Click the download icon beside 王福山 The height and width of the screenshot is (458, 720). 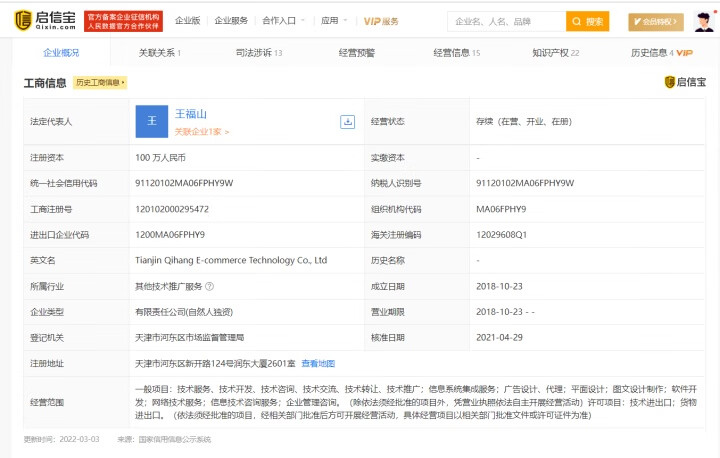tap(348, 122)
